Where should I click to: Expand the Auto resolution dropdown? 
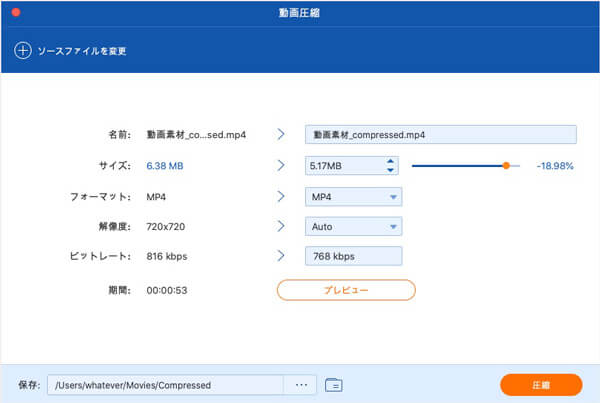(353, 226)
